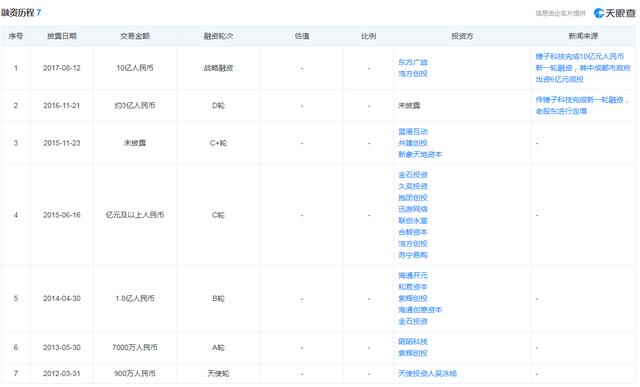Select the amount cell 1.8亿人民币
This screenshot has height=387, width=640.
135,298
